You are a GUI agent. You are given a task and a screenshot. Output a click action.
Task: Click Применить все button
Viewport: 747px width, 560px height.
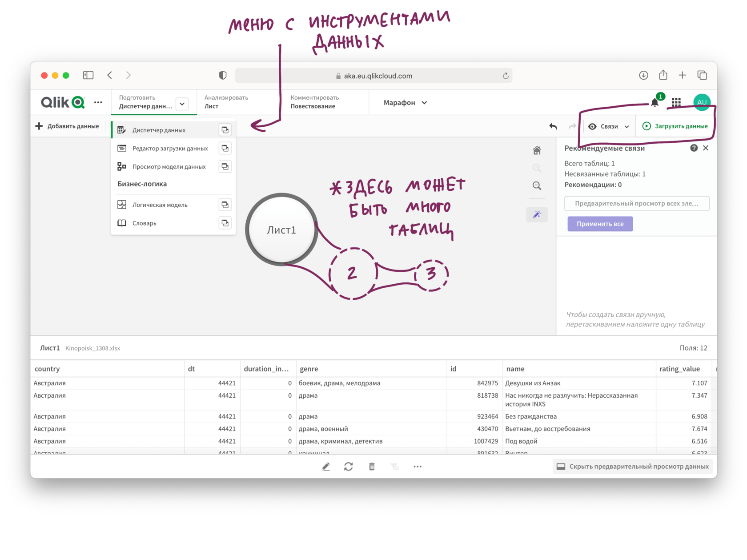pyautogui.click(x=600, y=224)
